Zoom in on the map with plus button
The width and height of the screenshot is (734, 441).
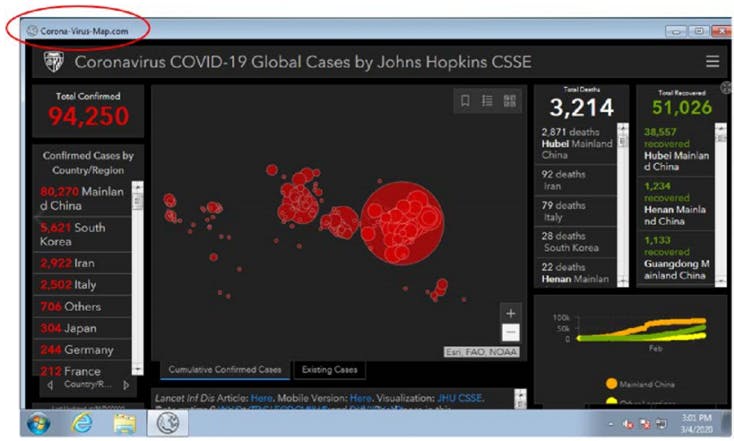tap(511, 313)
